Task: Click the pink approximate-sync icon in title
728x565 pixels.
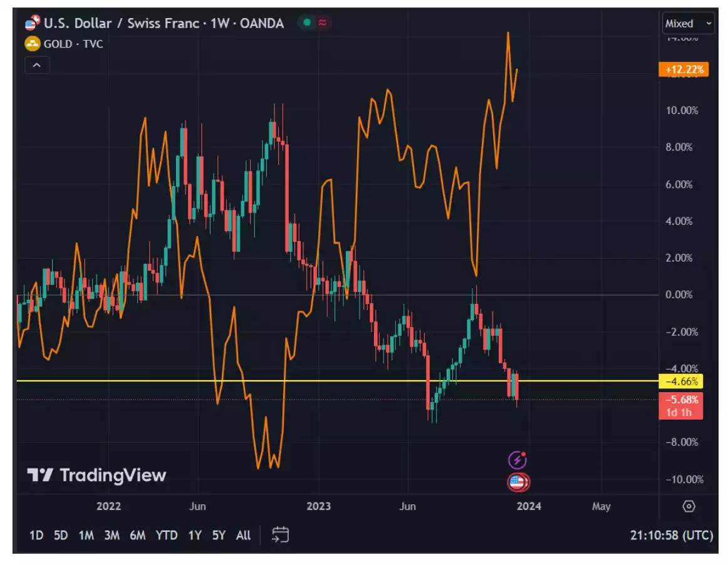Action: pos(321,23)
